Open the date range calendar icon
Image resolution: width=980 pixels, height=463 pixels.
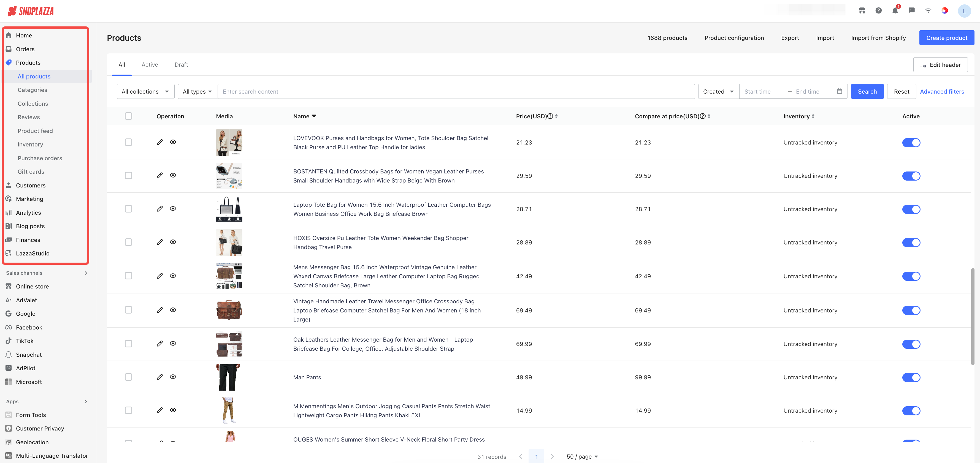click(x=840, y=91)
